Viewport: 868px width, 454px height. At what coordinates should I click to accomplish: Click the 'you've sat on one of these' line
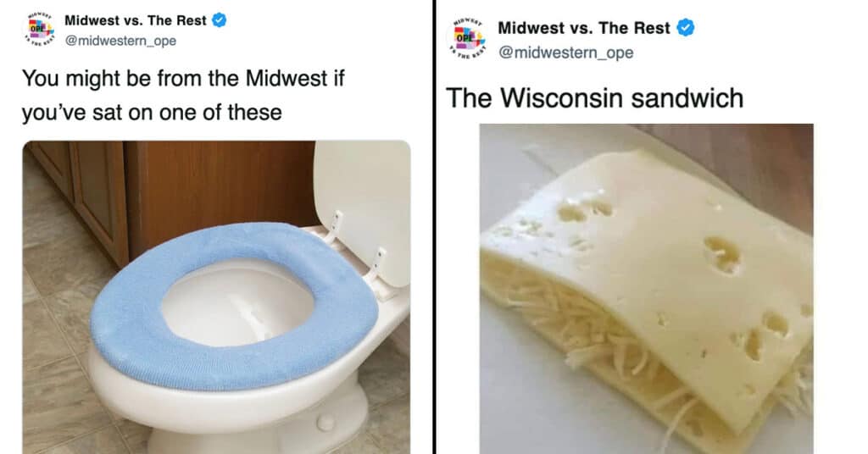click(x=152, y=113)
